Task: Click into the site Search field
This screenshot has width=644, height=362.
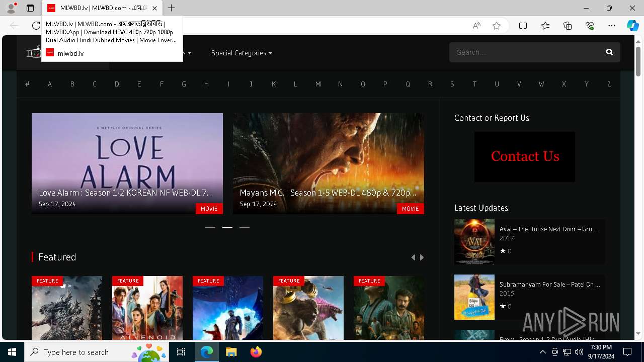Action: click(526, 52)
